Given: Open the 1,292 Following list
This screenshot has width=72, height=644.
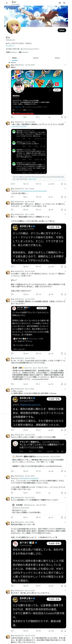Looking at the screenshot, I should click(x=11, y=52).
